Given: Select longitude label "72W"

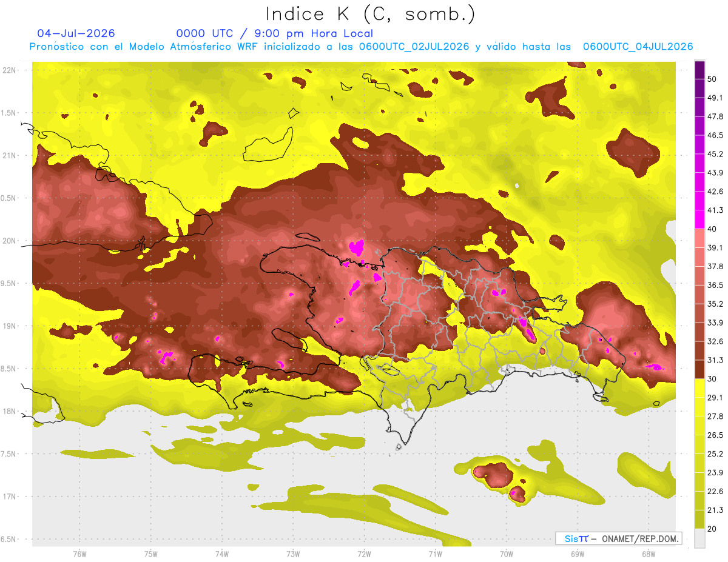Looking at the screenshot, I should [364, 554].
